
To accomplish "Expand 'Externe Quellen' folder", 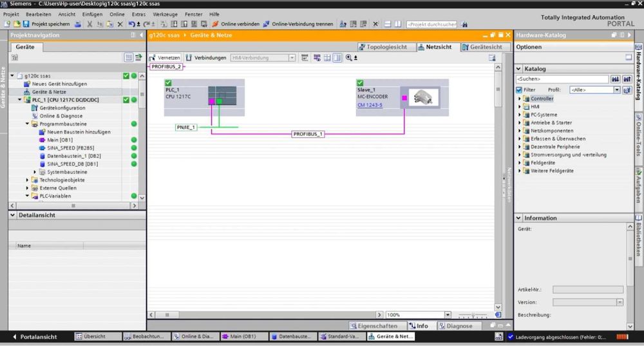I will tap(27, 187).
